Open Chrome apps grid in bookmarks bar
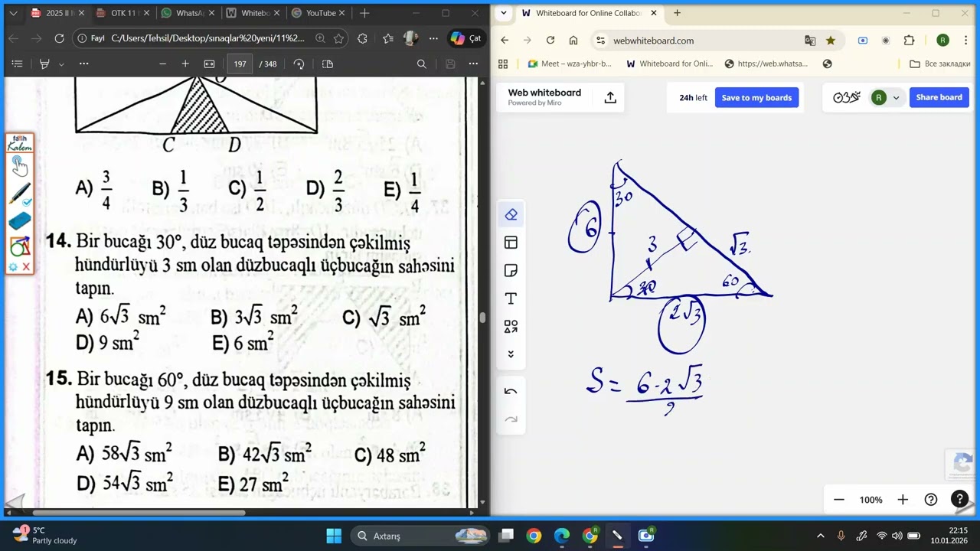 [x=503, y=64]
